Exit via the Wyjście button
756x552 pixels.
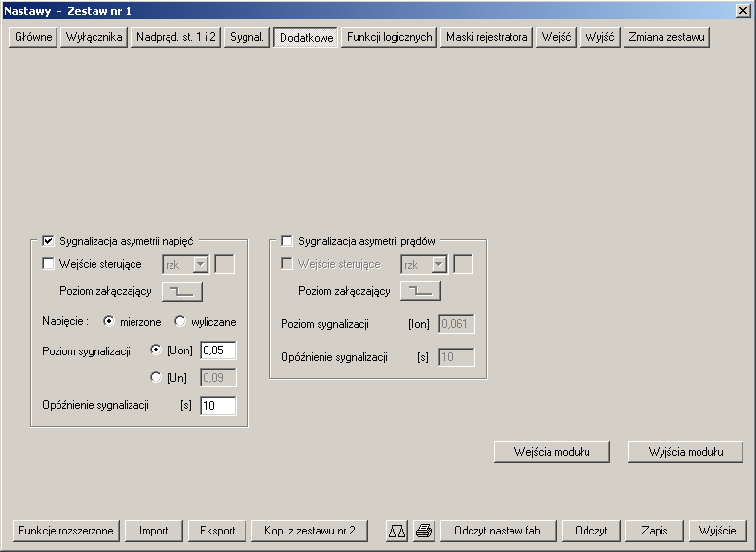[x=717, y=531]
